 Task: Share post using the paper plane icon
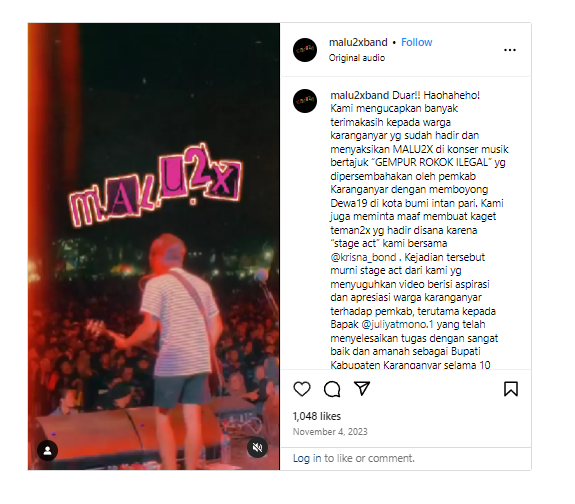(x=362, y=388)
